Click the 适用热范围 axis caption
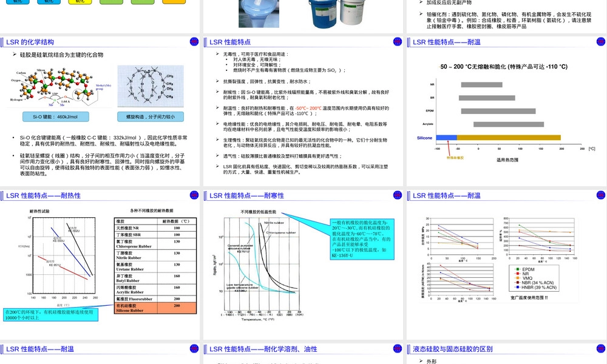This screenshot has height=364, width=607. pyautogui.click(x=507, y=160)
